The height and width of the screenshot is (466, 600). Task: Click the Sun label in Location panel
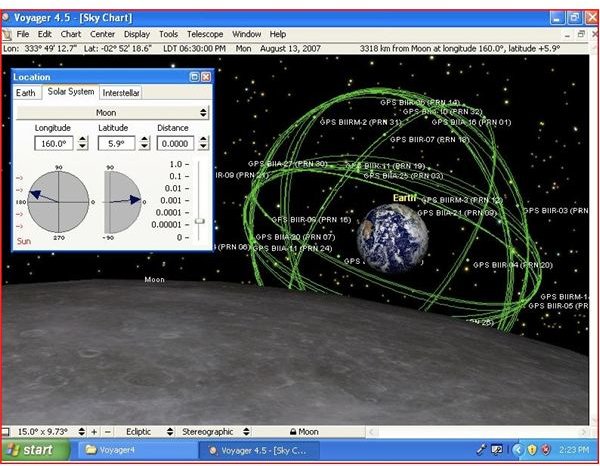[24, 241]
